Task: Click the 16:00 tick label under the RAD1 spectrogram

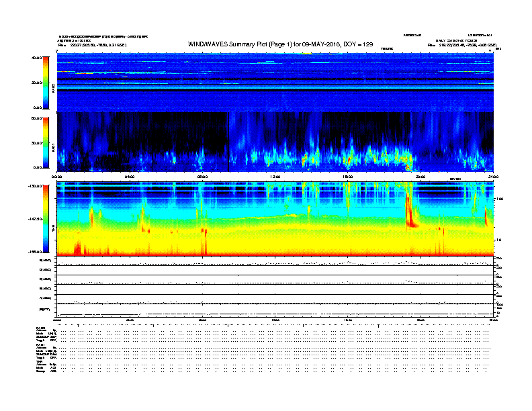Action: (x=348, y=177)
